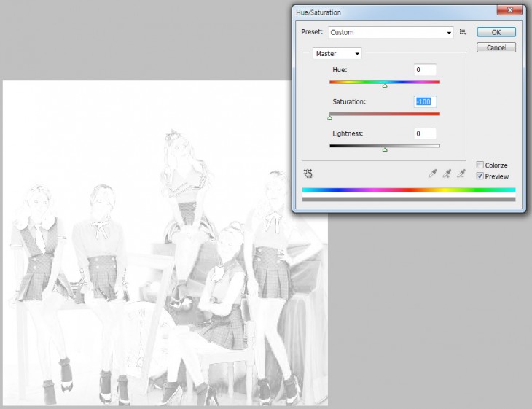Cancel the Hue/Saturation adjustment
532x409 pixels.
496,47
